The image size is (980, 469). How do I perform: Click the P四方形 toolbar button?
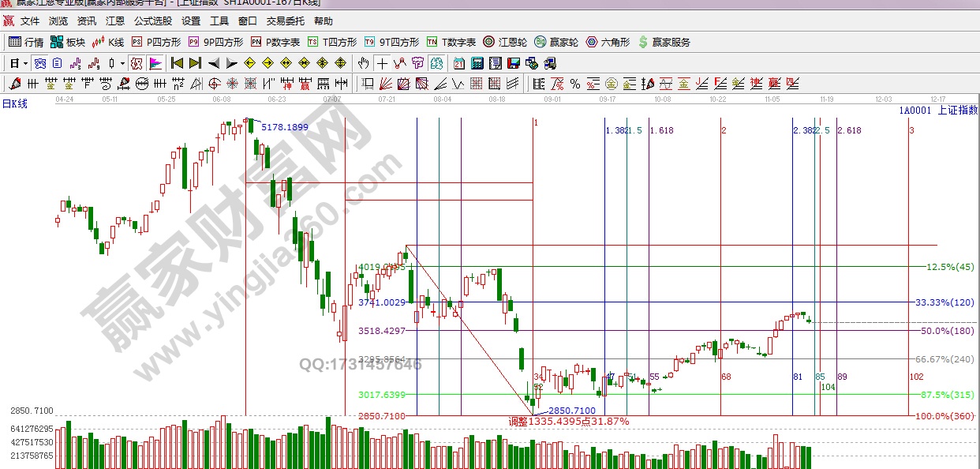156,42
